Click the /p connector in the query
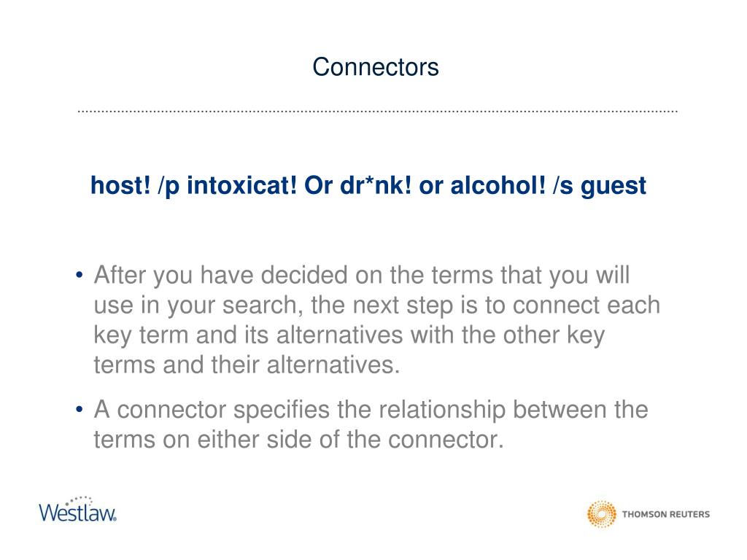The height and width of the screenshot is (560, 747). [x=169, y=186]
